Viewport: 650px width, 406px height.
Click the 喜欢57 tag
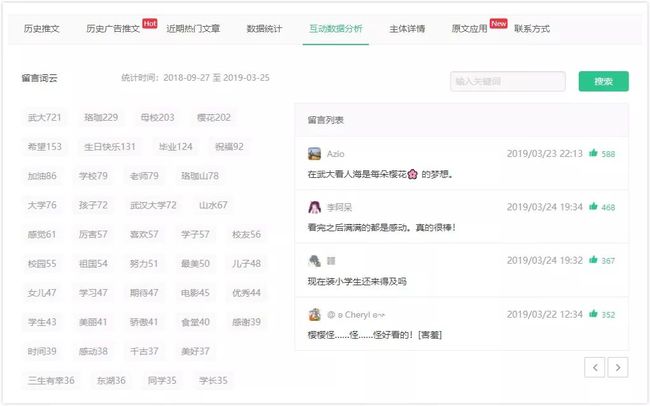pos(144,234)
